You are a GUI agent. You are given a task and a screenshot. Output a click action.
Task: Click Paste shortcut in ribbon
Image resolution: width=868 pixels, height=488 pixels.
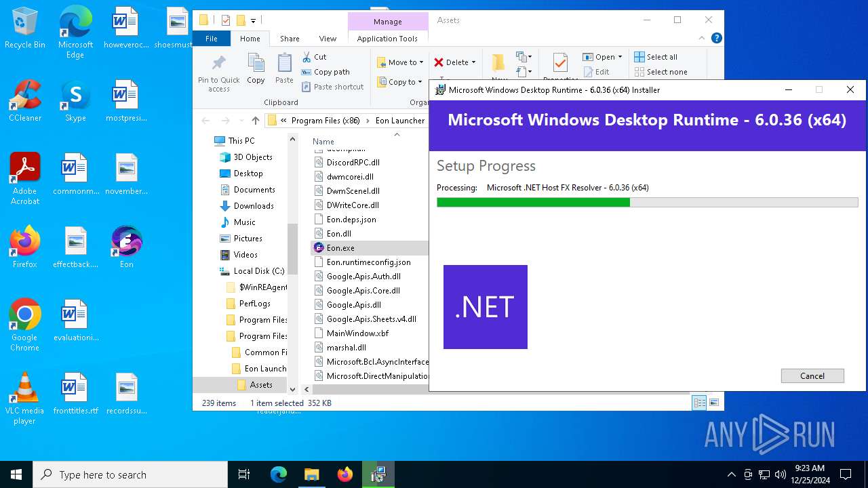(x=332, y=87)
